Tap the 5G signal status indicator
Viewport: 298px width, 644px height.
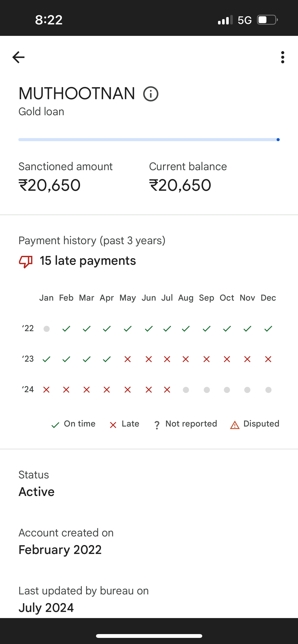click(x=245, y=20)
